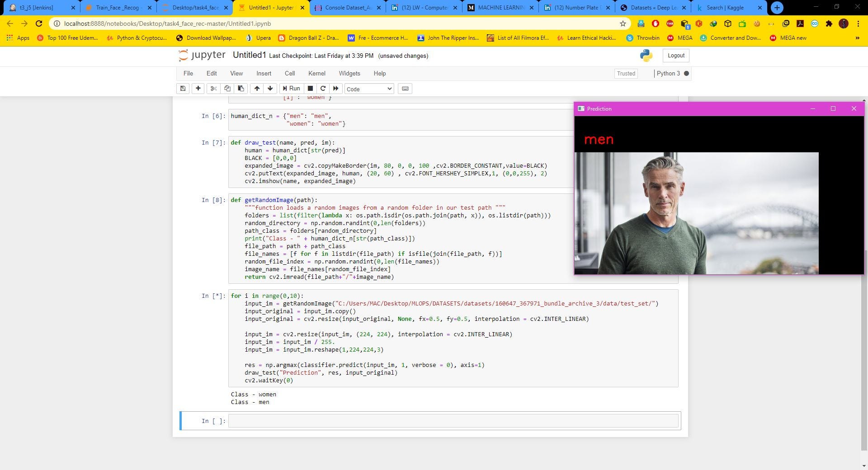Open the Insert menu
This screenshot has height=470, width=868.
(x=264, y=73)
